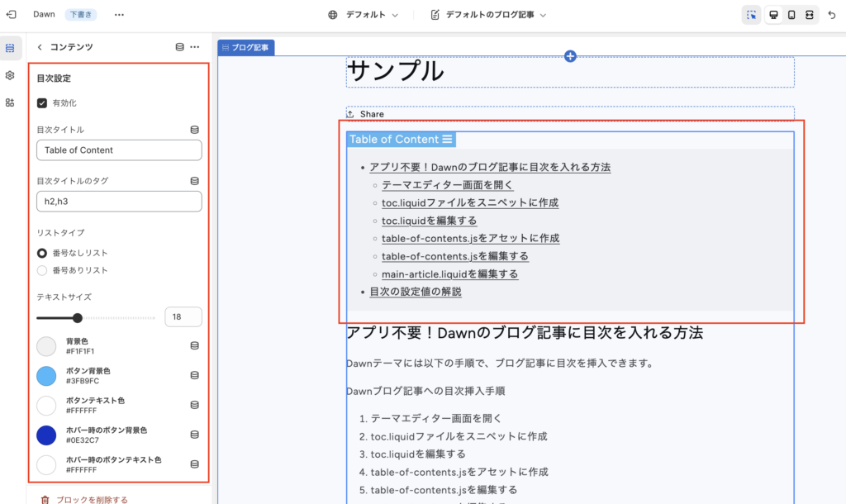The width and height of the screenshot is (846, 504).
Task: Go back from the コンテンツ panel
Action: (40, 47)
